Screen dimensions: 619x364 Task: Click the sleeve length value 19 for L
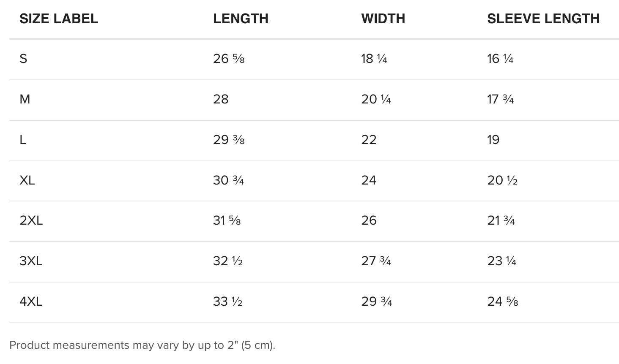tap(493, 140)
